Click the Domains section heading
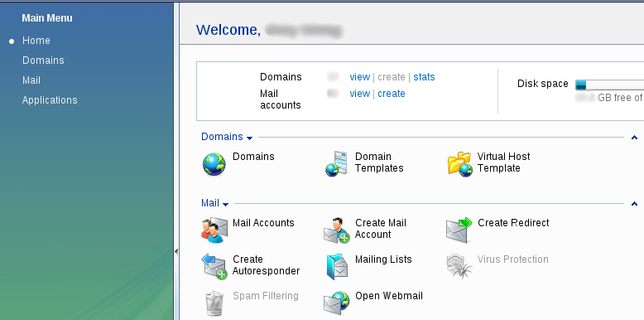 coord(222,137)
